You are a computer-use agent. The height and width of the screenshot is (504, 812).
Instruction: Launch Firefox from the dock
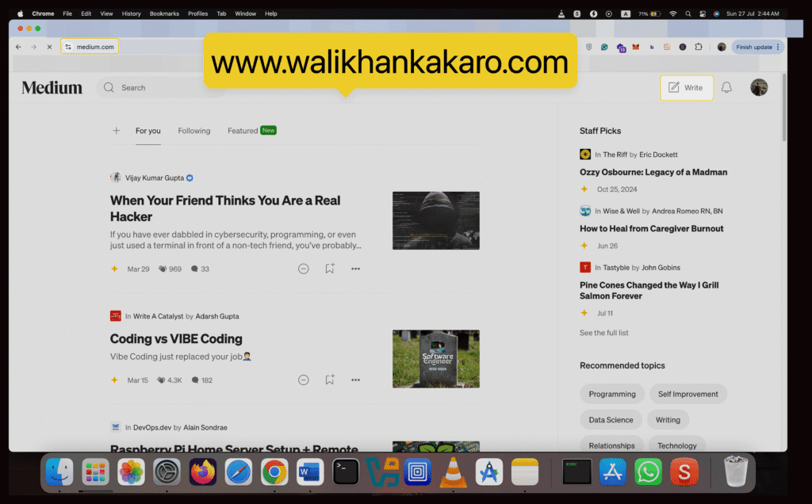coord(202,472)
